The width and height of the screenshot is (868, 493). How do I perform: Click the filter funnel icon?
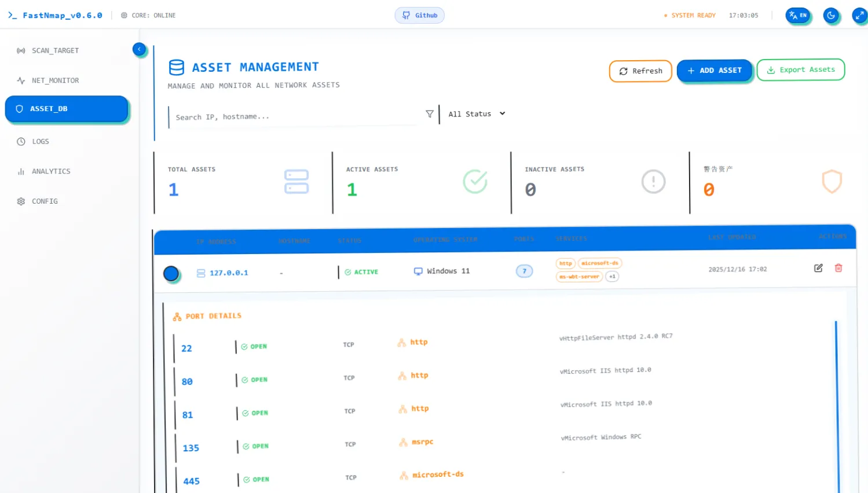[x=430, y=114]
